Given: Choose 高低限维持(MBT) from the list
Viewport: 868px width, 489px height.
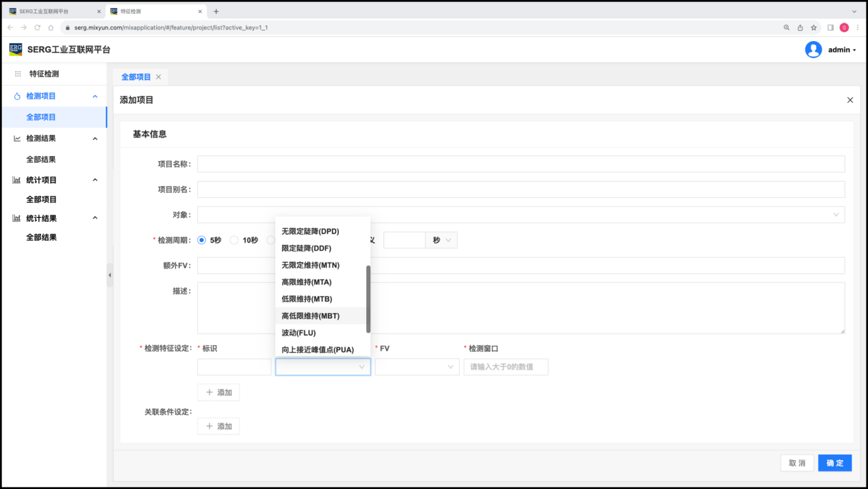Looking at the screenshot, I should coord(311,316).
